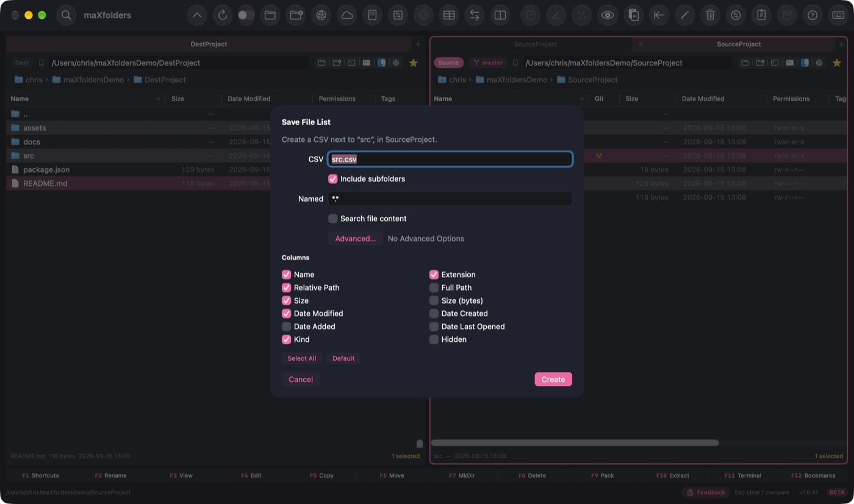Check the Date Last Opened column checkbox
Viewport: 854px width, 504px height.
[434, 327]
